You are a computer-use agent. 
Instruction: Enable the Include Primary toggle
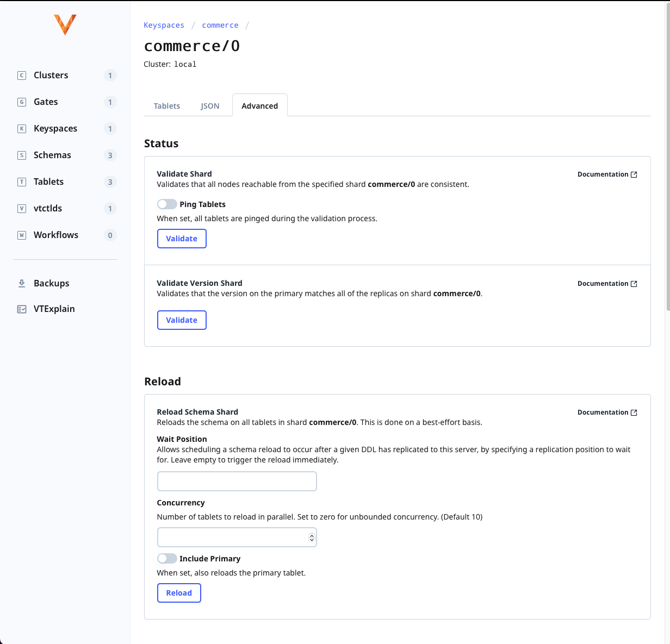[x=167, y=558]
